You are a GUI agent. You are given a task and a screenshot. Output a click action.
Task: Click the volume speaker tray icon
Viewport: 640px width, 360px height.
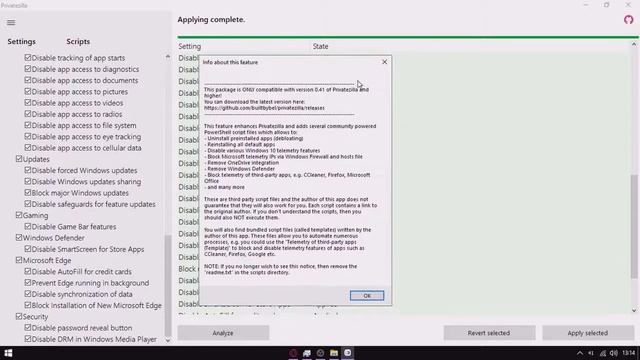613,353
